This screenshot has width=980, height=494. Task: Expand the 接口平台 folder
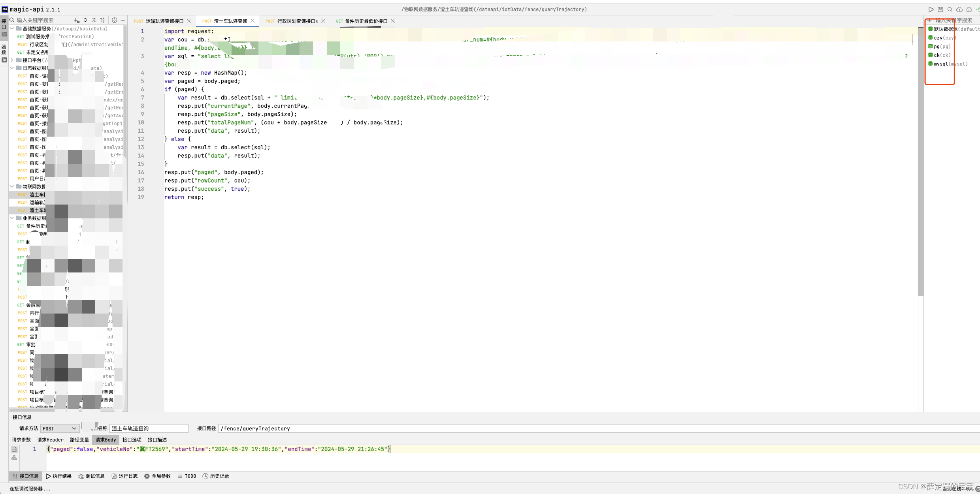(12, 60)
